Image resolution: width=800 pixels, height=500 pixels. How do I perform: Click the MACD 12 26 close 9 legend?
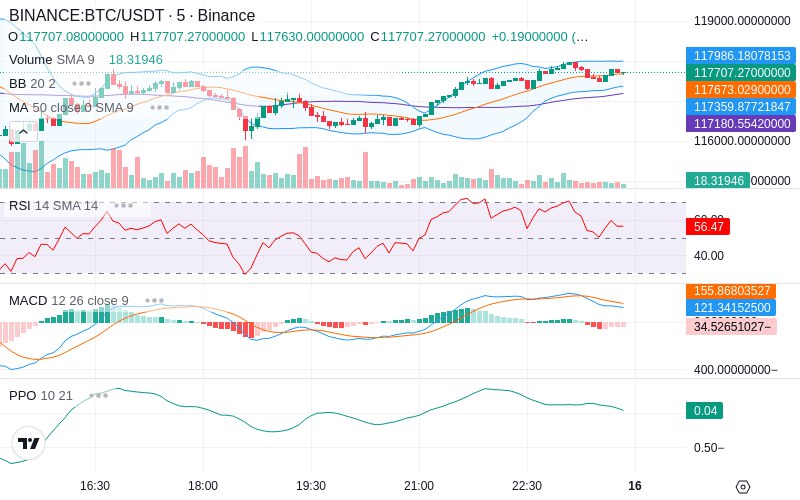pyautogui.click(x=68, y=301)
